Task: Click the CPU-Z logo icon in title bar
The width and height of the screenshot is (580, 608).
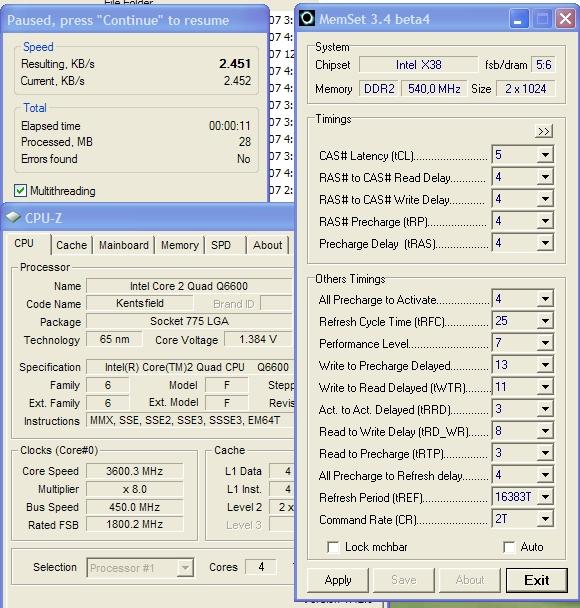Action: point(13,218)
